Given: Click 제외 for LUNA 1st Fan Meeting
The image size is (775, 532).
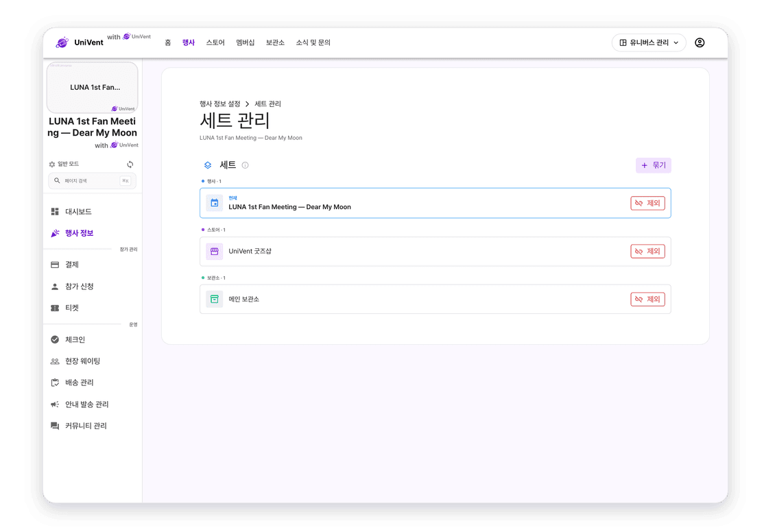Looking at the screenshot, I should (647, 203).
